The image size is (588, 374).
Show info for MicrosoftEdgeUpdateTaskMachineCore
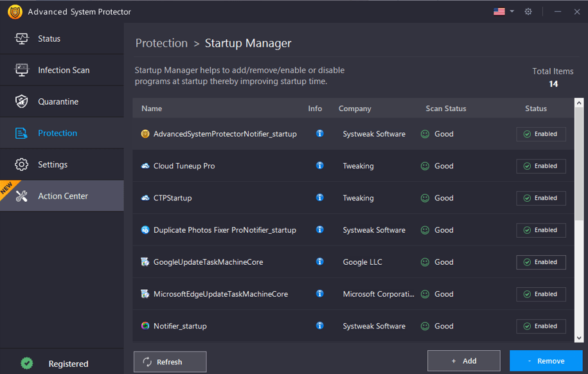click(319, 294)
